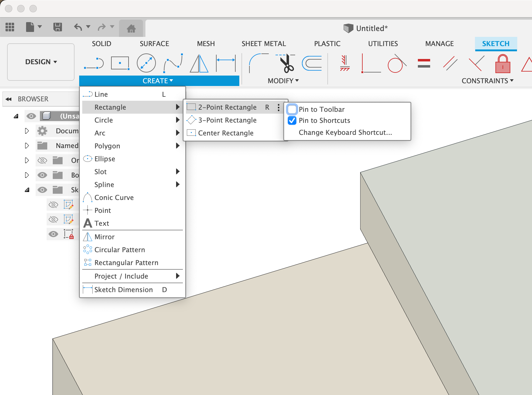Apply the Fix/Unfix lock constraint
532x395 pixels.
[503, 64]
